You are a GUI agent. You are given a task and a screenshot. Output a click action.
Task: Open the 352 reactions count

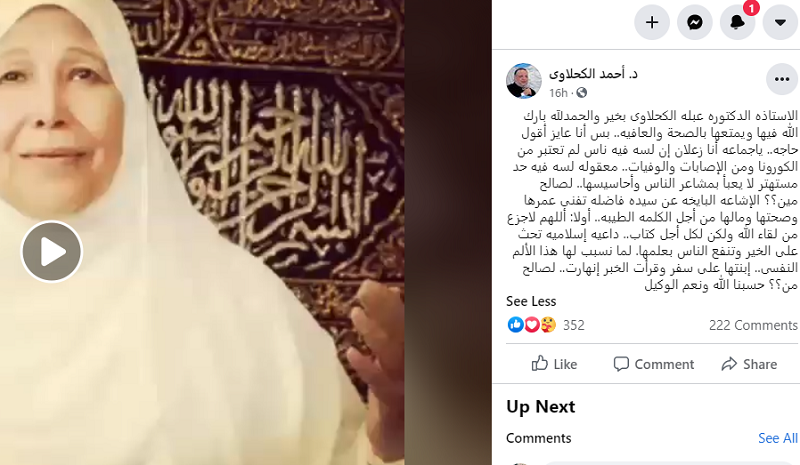[573, 325]
